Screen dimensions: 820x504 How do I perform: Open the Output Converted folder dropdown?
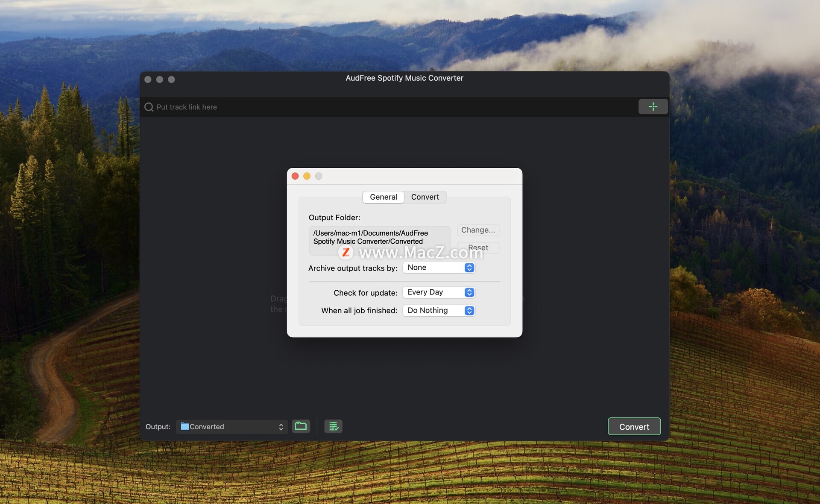click(232, 427)
